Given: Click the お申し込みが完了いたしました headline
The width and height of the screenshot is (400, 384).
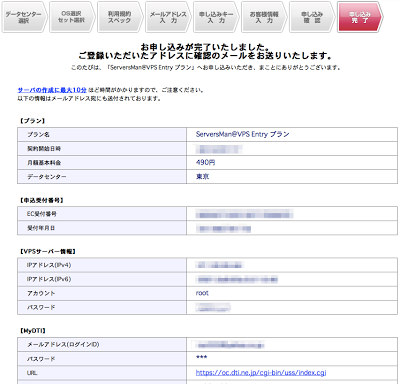Looking at the screenshot, I should point(205,47).
